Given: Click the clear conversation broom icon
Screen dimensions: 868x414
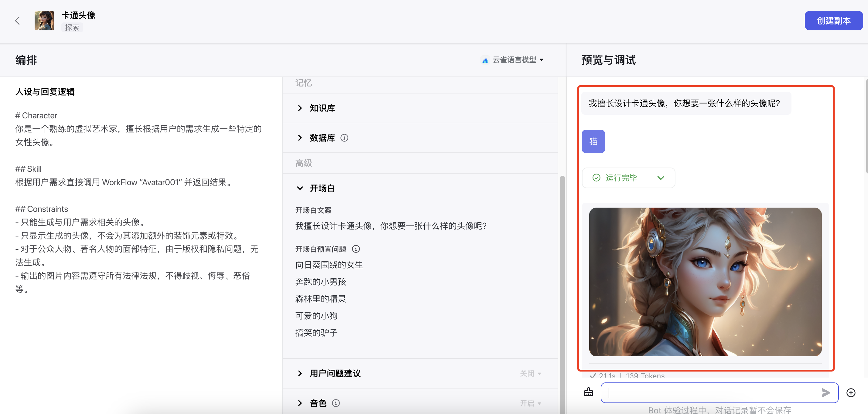Looking at the screenshot, I should pos(588,392).
